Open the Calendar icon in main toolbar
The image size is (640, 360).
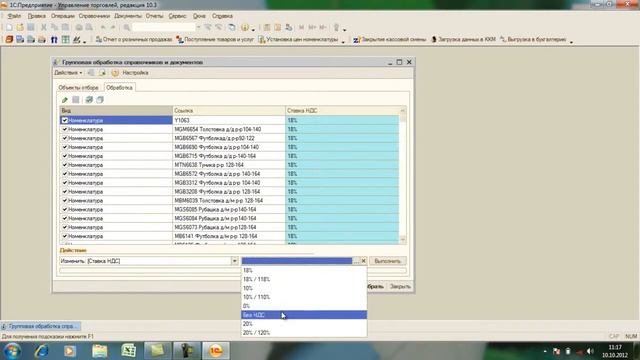click(278, 27)
